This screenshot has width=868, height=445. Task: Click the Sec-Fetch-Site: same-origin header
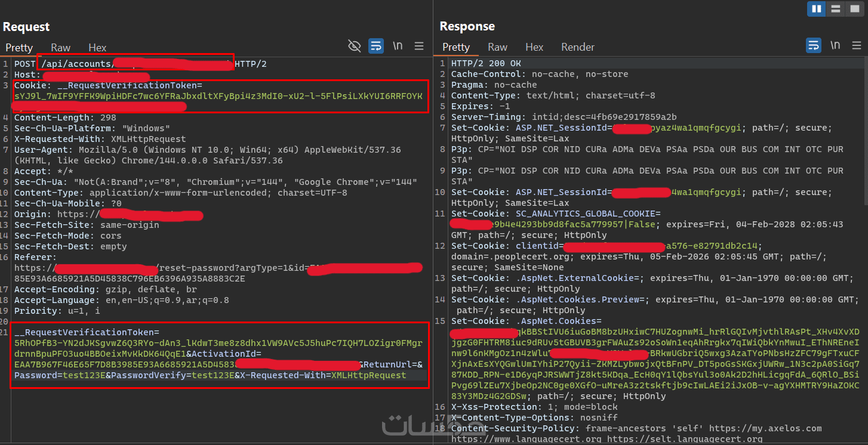pyautogui.click(x=87, y=225)
